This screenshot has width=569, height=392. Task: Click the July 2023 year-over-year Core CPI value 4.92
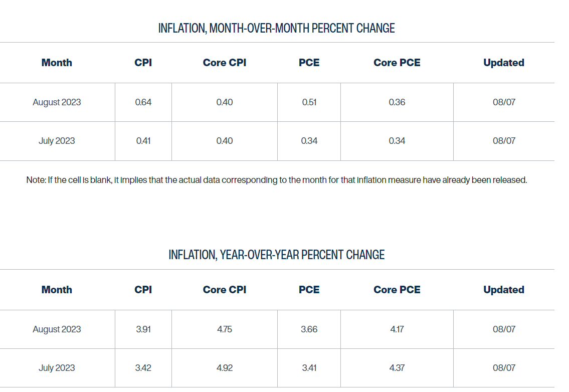pos(224,368)
